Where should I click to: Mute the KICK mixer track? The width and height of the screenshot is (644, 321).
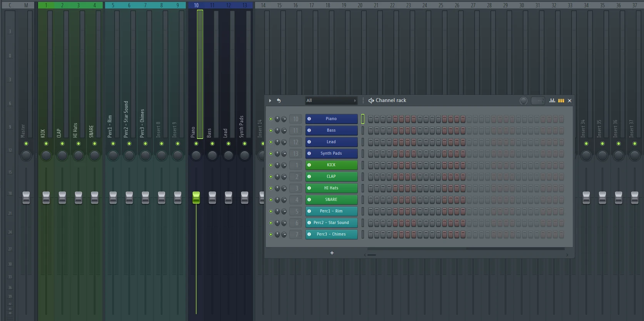pyautogui.click(x=46, y=144)
